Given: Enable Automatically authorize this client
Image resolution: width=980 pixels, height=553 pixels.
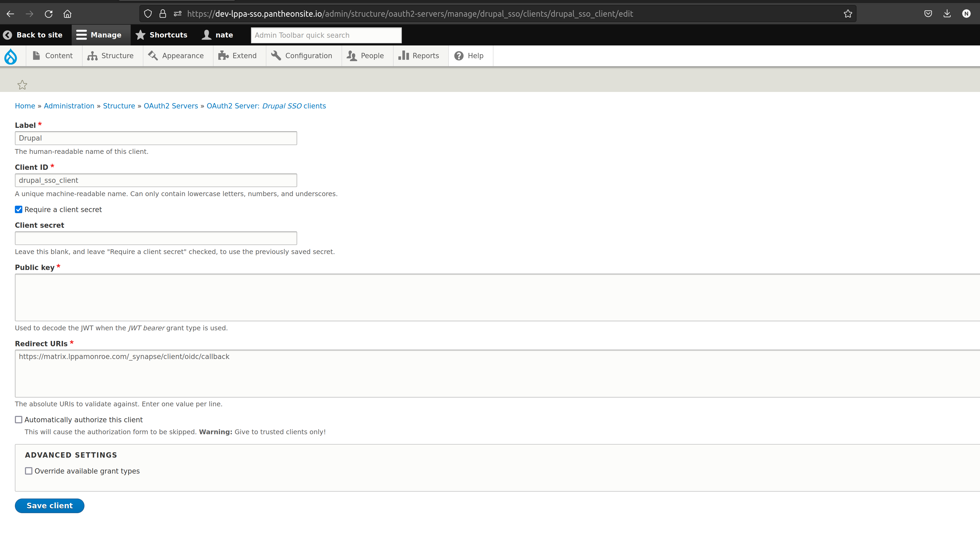Looking at the screenshot, I should coord(18,419).
